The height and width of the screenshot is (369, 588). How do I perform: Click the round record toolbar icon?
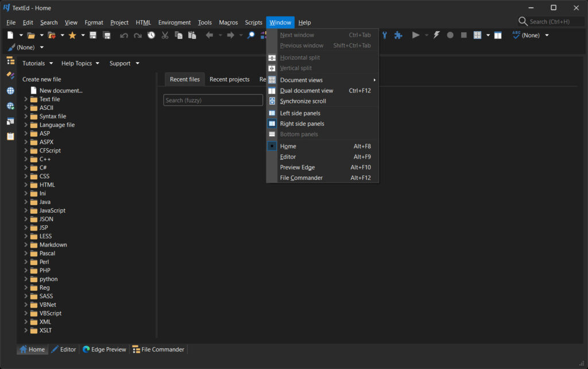point(450,35)
